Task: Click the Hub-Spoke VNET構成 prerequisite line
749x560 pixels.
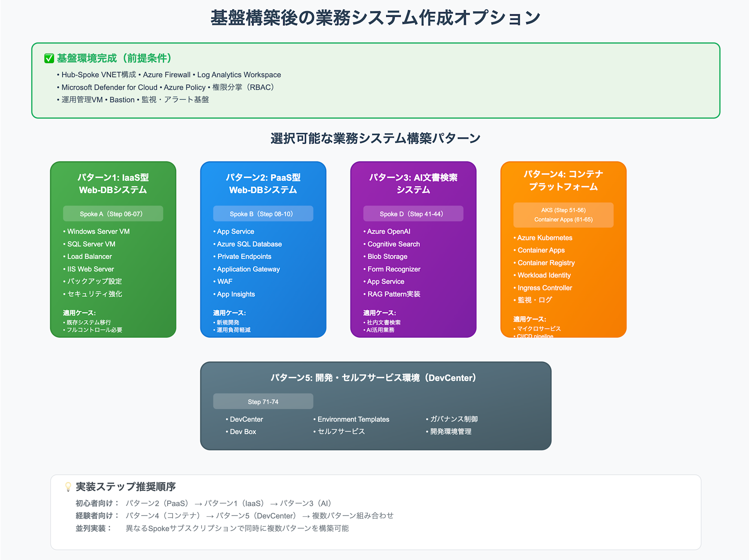Action: click(169, 75)
